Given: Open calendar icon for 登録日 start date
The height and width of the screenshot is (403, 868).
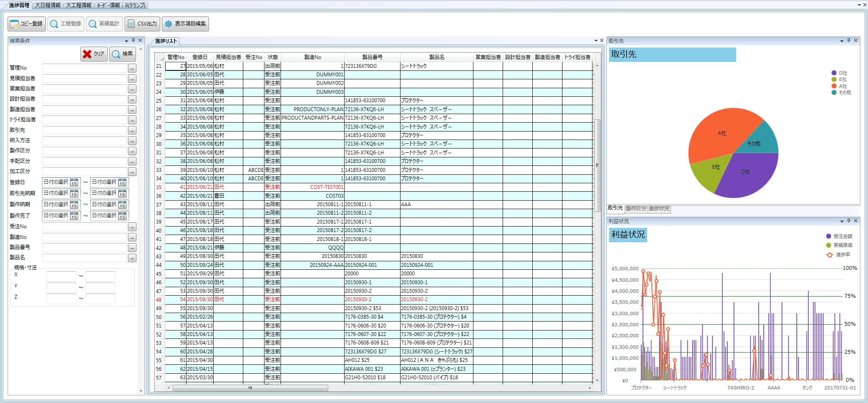Looking at the screenshot, I should click(74, 182).
